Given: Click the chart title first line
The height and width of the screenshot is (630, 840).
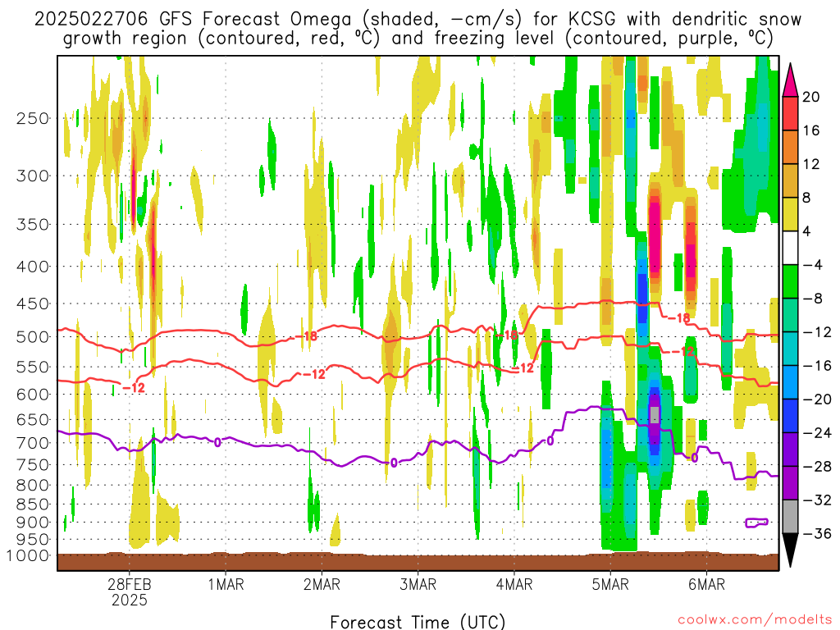Looking at the screenshot, I should [418, 19].
